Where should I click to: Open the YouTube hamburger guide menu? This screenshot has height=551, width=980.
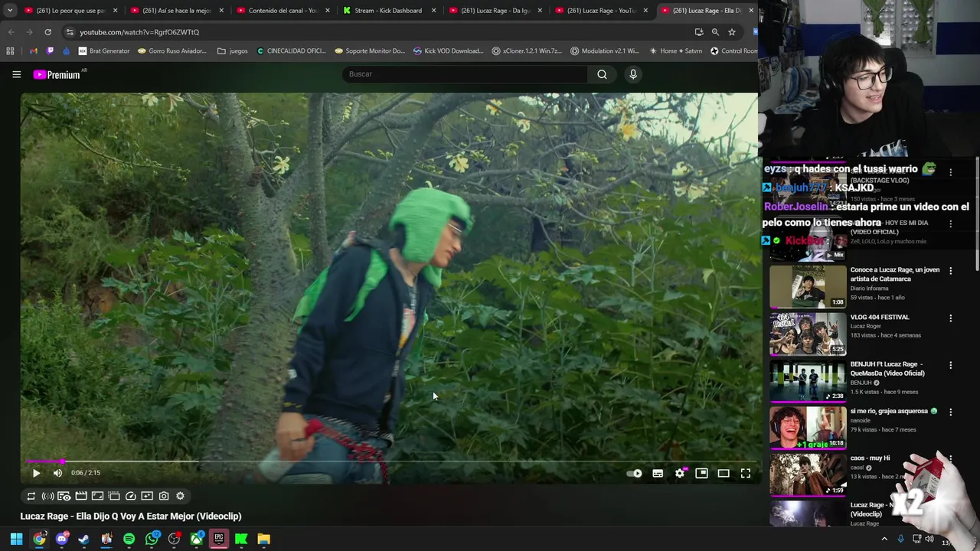coord(16,74)
